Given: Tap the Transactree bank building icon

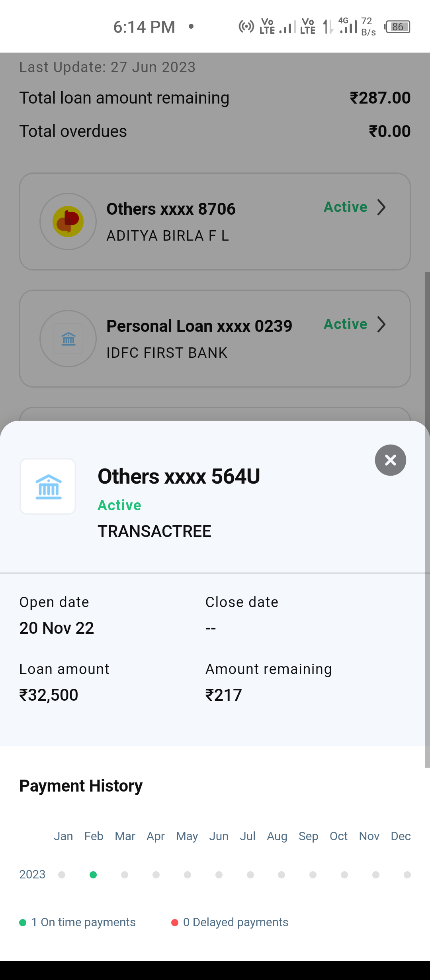Looking at the screenshot, I should tap(48, 486).
